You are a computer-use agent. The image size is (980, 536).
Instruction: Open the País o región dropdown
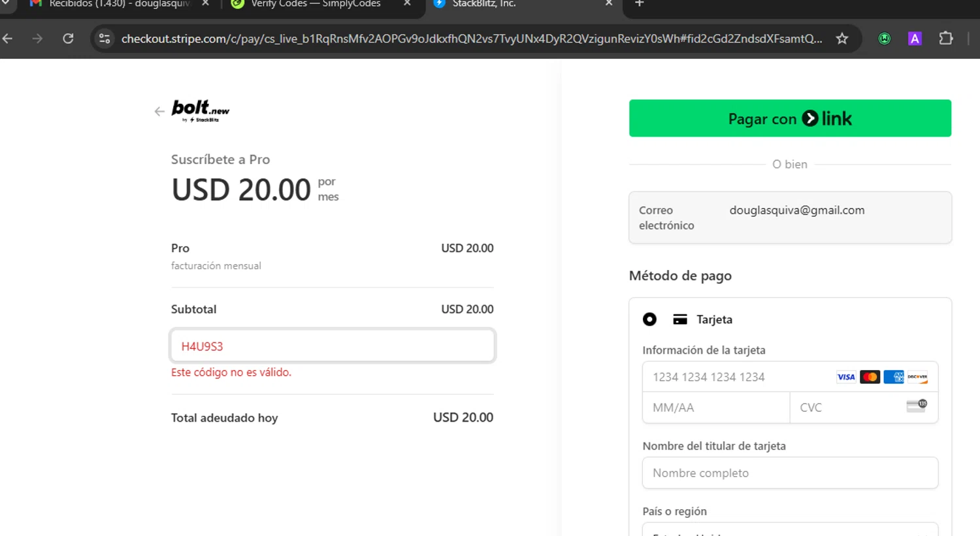pyautogui.click(x=790, y=529)
